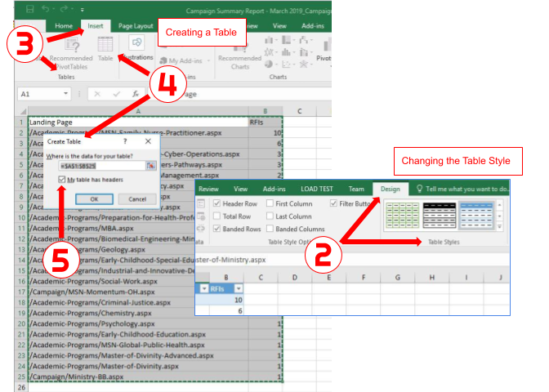Choose the green table style thumbnail

point(402,215)
